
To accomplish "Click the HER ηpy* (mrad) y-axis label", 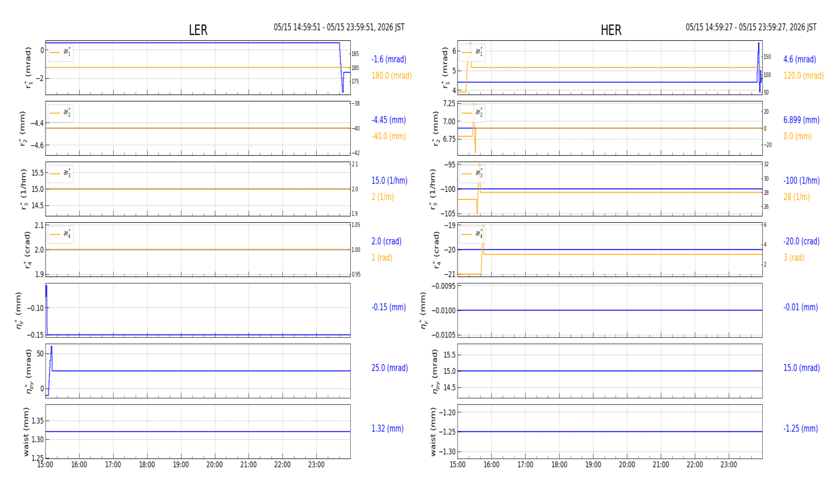I will pyautogui.click(x=435, y=371).
